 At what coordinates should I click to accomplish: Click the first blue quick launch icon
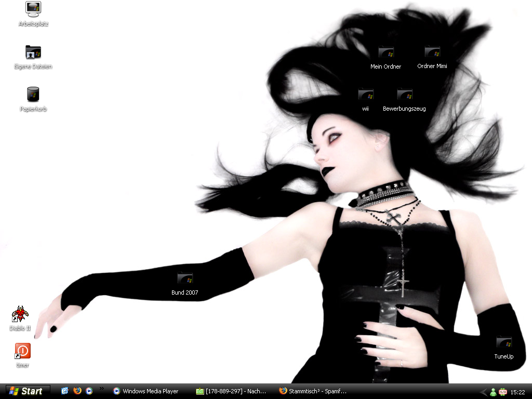(x=65, y=391)
